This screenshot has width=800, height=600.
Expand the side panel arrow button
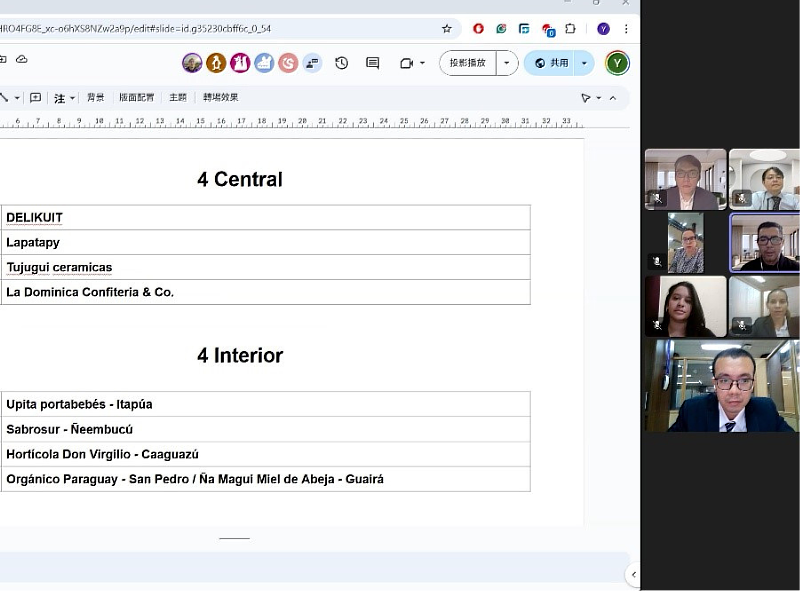(633, 575)
